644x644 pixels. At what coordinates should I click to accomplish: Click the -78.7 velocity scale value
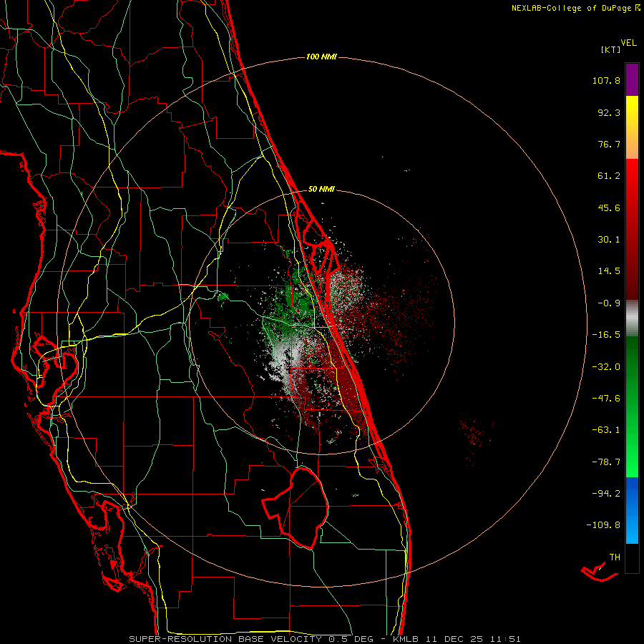pyautogui.click(x=606, y=462)
